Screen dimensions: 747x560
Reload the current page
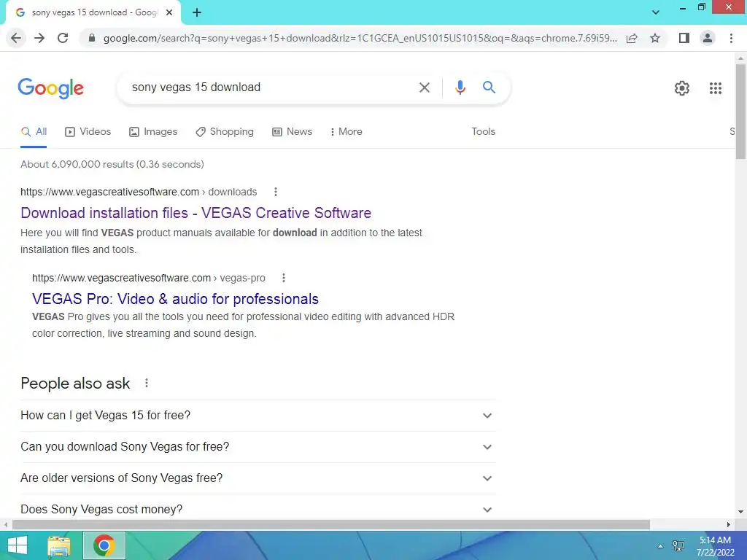pos(63,38)
